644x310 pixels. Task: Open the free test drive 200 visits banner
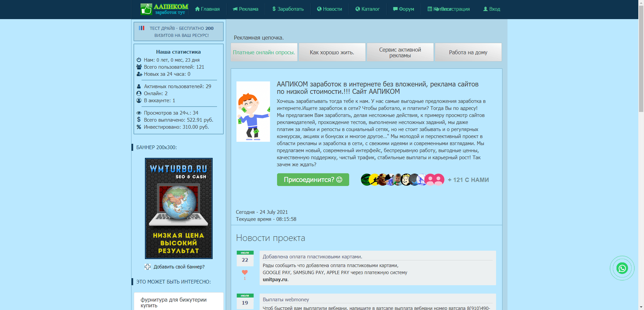pos(178,32)
